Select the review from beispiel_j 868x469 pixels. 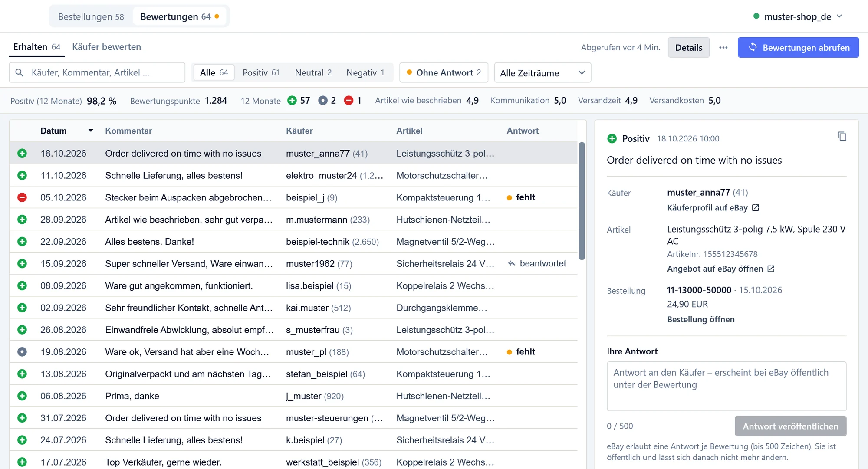click(x=293, y=197)
